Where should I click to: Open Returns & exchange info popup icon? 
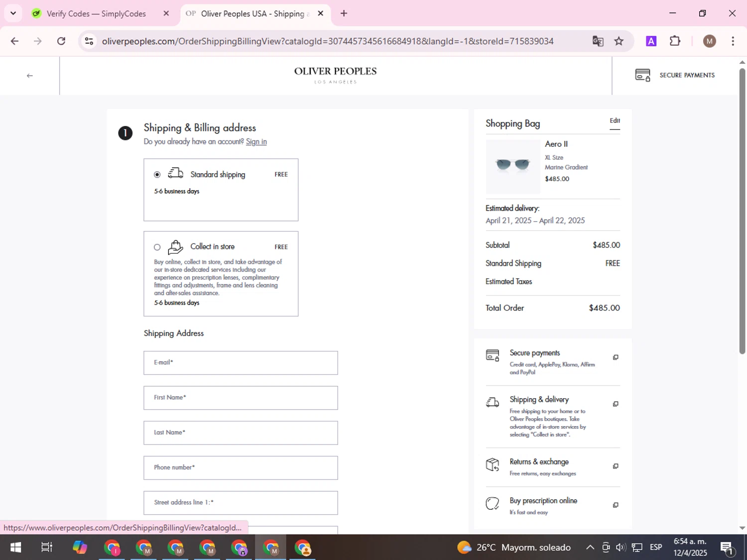[616, 466]
